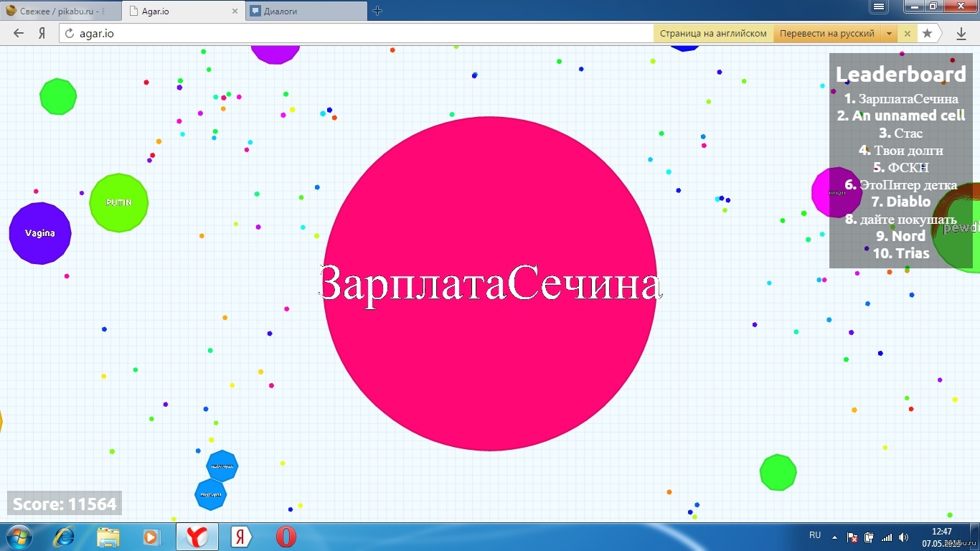Click the address bar showing agar.io
The image size is (980, 551).
(x=359, y=33)
